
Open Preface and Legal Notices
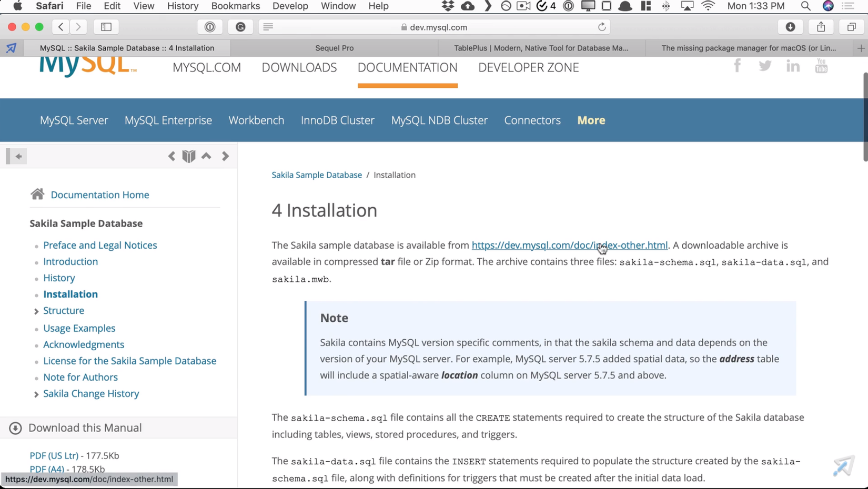100,245
